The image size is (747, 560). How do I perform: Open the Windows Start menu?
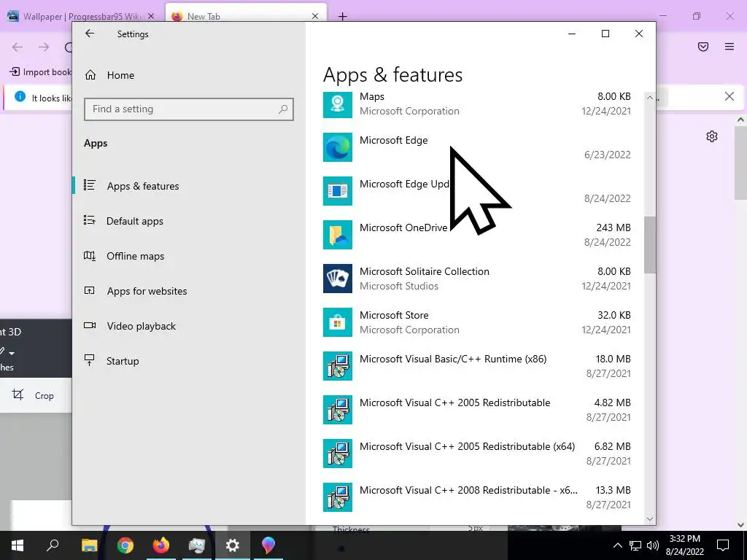(18, 545)
